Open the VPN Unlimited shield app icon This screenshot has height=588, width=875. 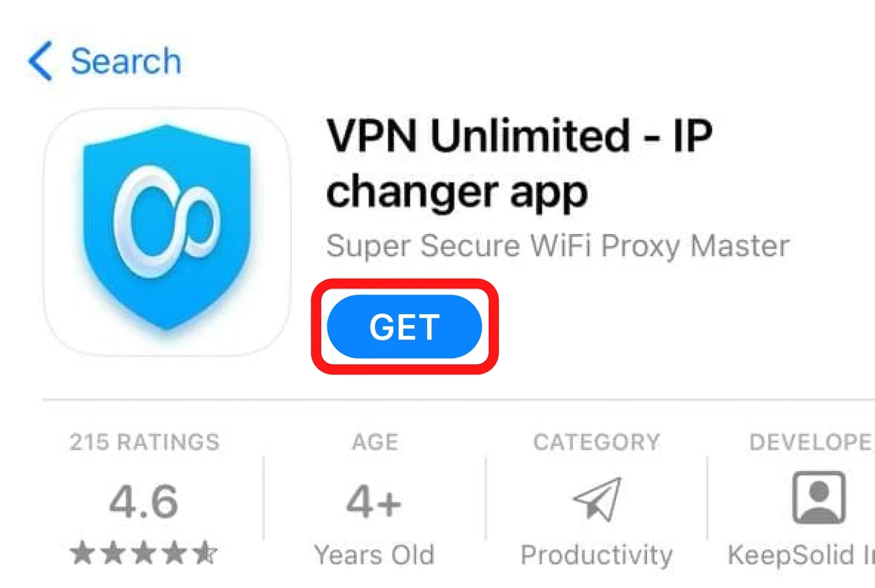(167, 232)
